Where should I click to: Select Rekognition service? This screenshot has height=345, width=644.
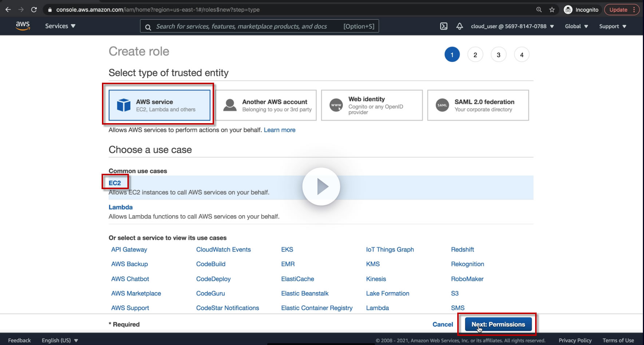pos(467,264)
